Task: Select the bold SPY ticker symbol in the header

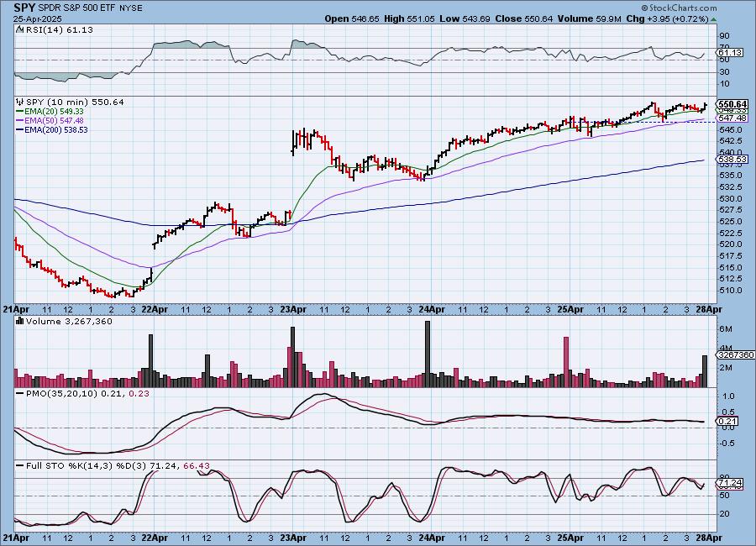Action: [24, 8]
